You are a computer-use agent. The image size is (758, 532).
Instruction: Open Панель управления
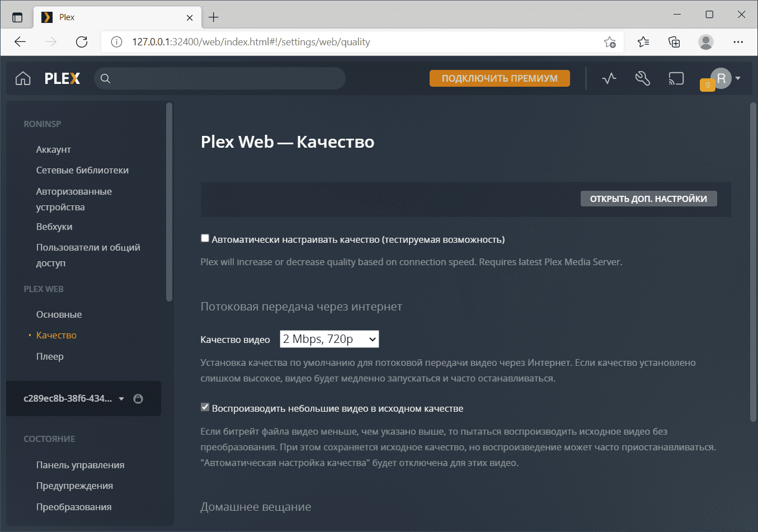(x=80, y=465)
